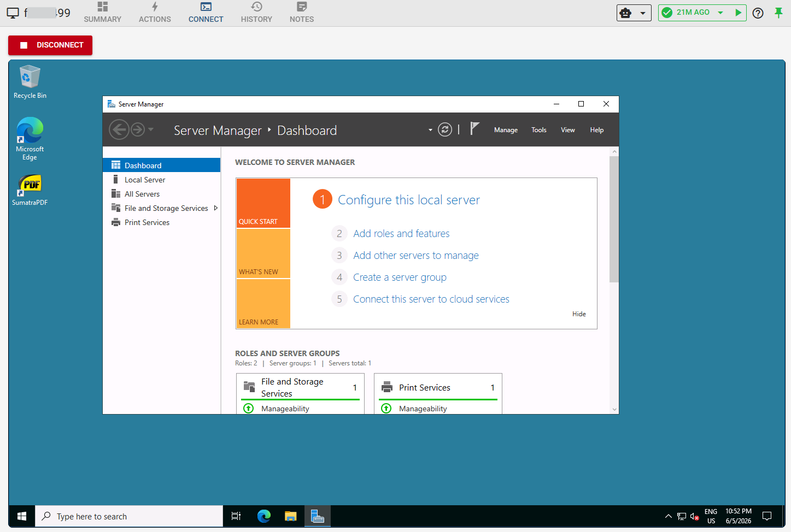Click the LEARN MORE tile
This screenshot has width=791, height=532.
[x=263, y=304]
